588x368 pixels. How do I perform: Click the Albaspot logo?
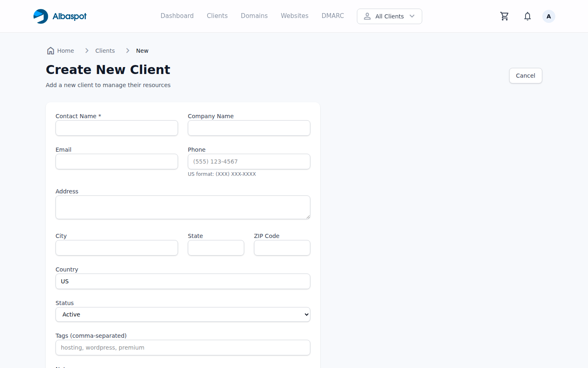[x=60, y=16]
